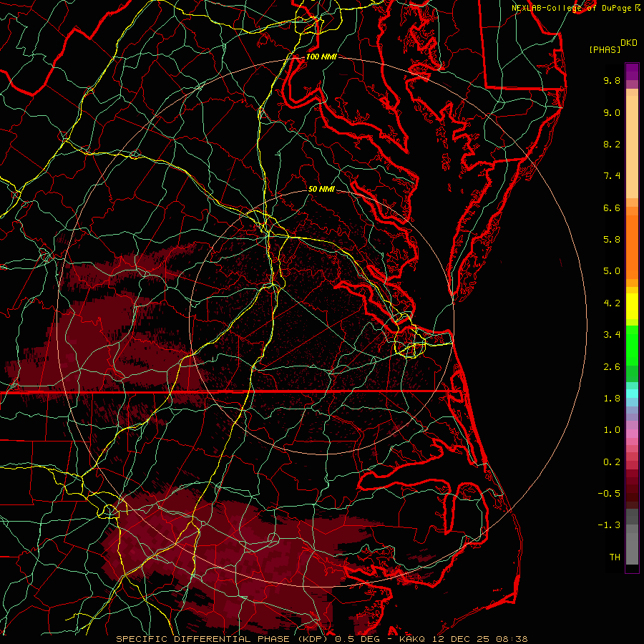Image resolution: width=644 pixels, height=644 pixels.
Task: Select the 5.8 scale value
Action: 612,240
